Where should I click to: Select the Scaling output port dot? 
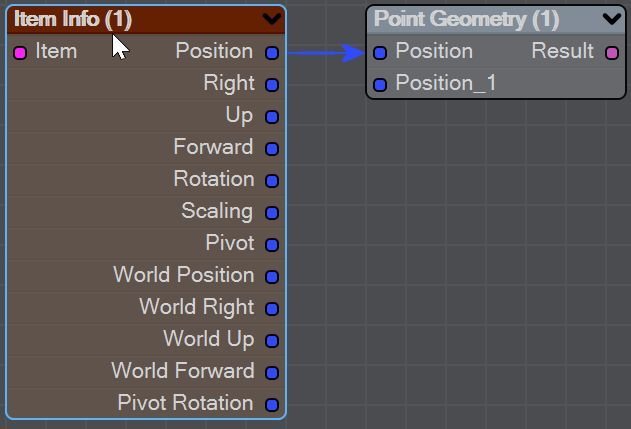[272, 212]
